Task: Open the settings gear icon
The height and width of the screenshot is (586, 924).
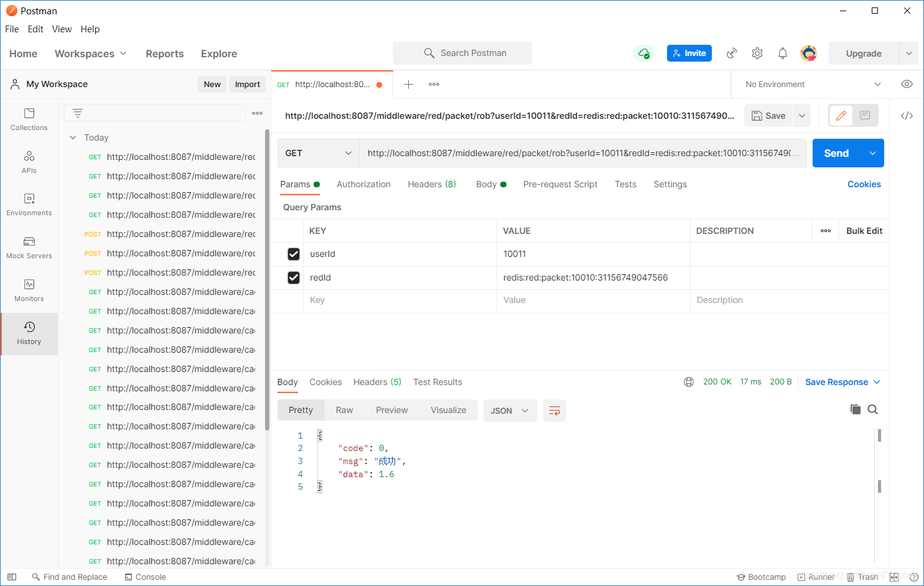Action: point(757,53)
